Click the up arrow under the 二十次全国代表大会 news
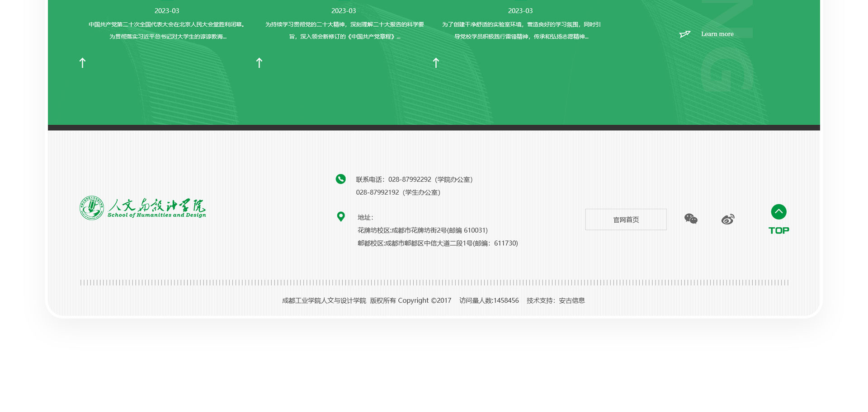This screenshot has width=868, height=412. (x=82, y=63)
